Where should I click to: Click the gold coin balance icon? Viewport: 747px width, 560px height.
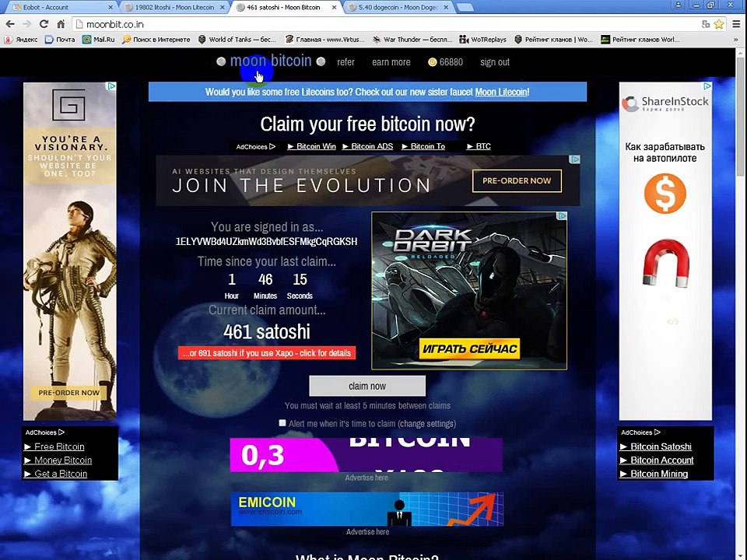(432, 62)
